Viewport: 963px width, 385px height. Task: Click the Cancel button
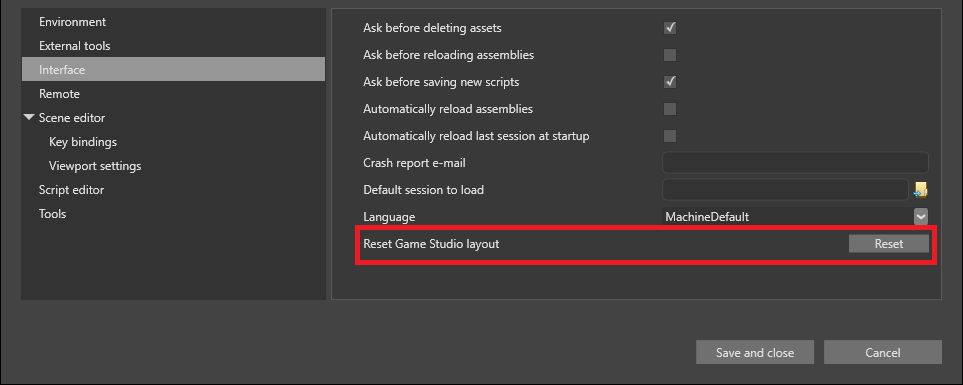pos(883,352)
